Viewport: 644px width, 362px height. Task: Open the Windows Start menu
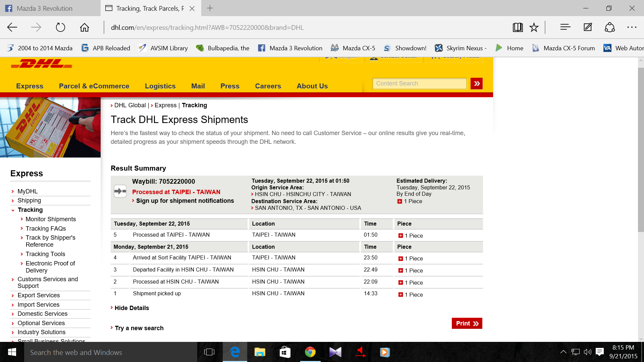[12, 352]
